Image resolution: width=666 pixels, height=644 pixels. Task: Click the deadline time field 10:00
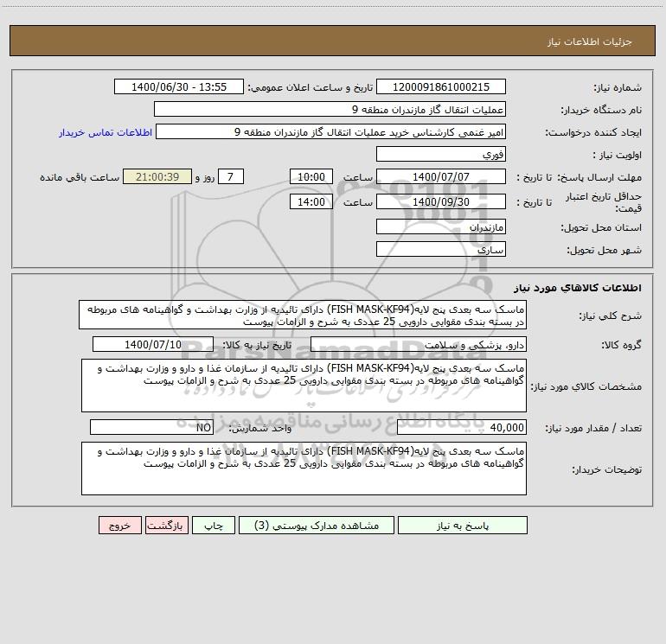311,176
